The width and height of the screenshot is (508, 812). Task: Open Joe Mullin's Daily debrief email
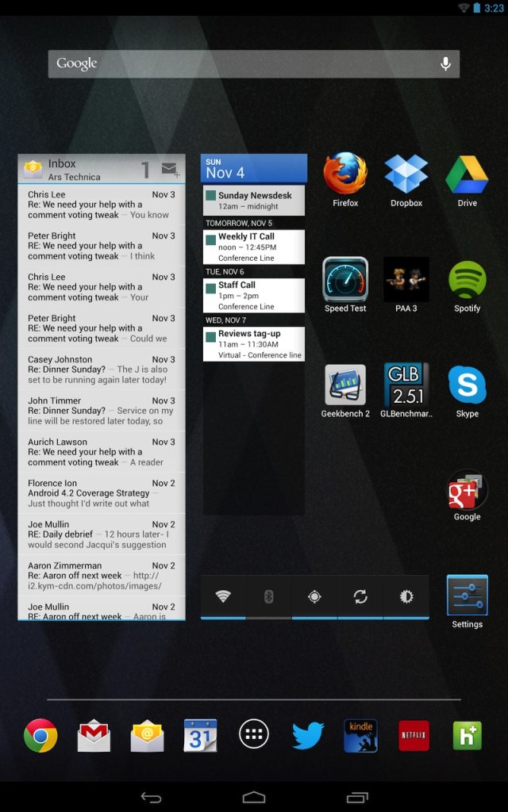tap(102, 534)
